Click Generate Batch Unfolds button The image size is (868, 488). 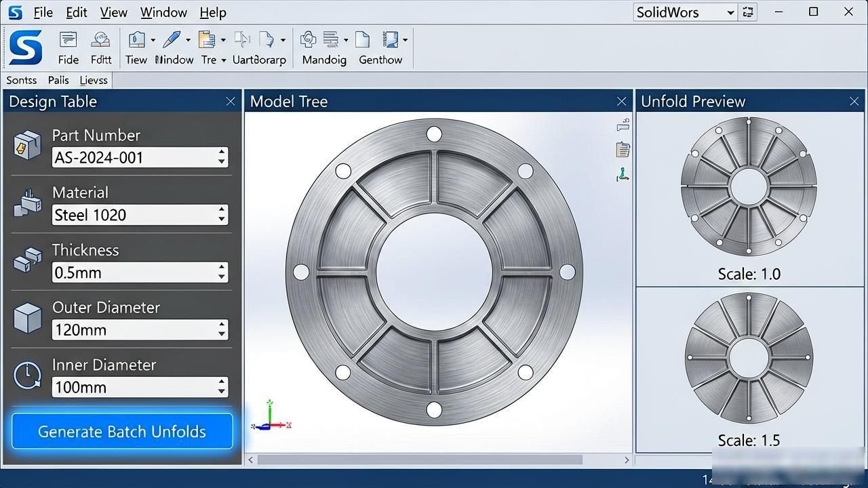click(122, 432)
